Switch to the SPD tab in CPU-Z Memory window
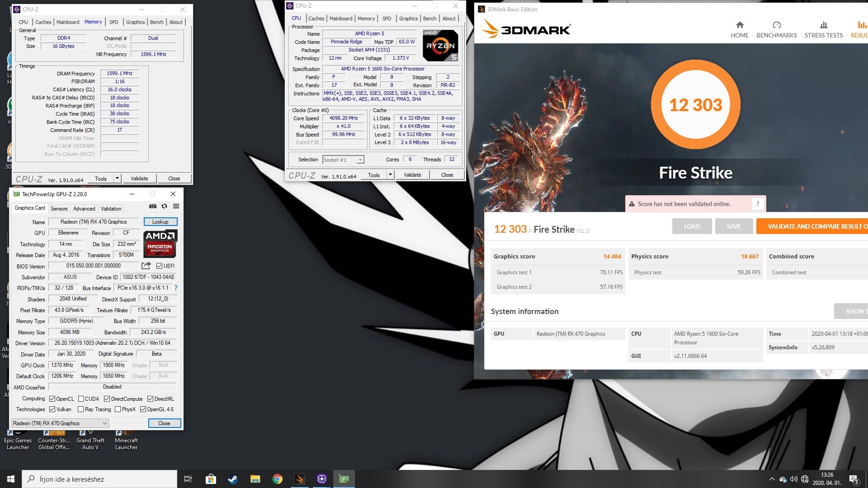 [x=113, y=22]
